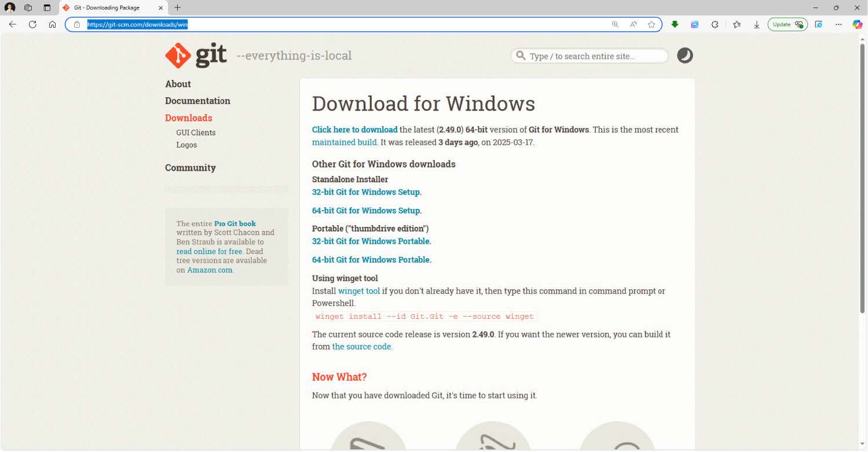Click the Download for Windows heading
The width and height of the screenshot is (868, 452).
pyautogui.click(x=423, y=104)
